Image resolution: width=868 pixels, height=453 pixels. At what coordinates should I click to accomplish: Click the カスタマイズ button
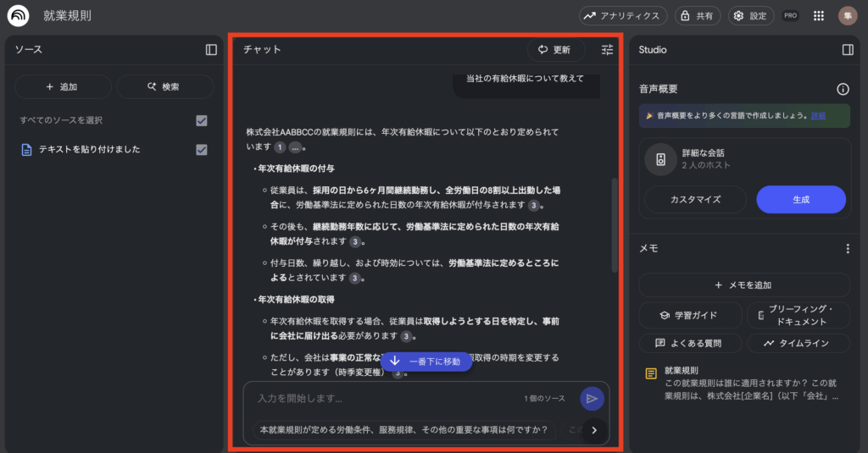(x=695, y=200)
